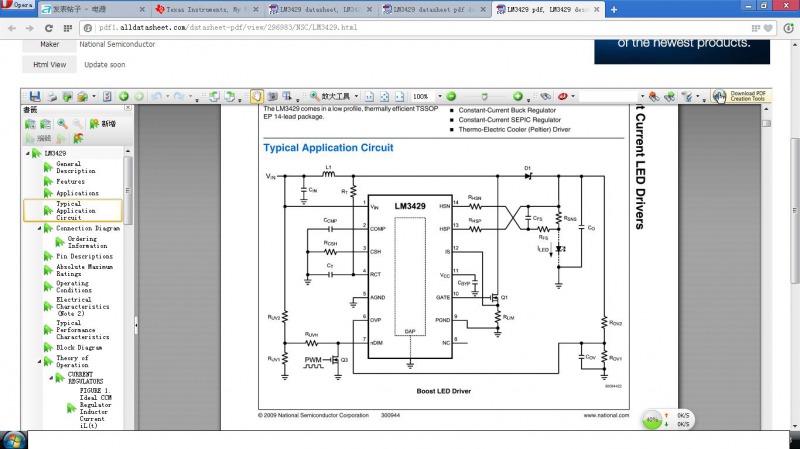Screen dimensions: 800x449
Task: Open the Block Diagram bookmark
Action: click(x=79, y=347)
